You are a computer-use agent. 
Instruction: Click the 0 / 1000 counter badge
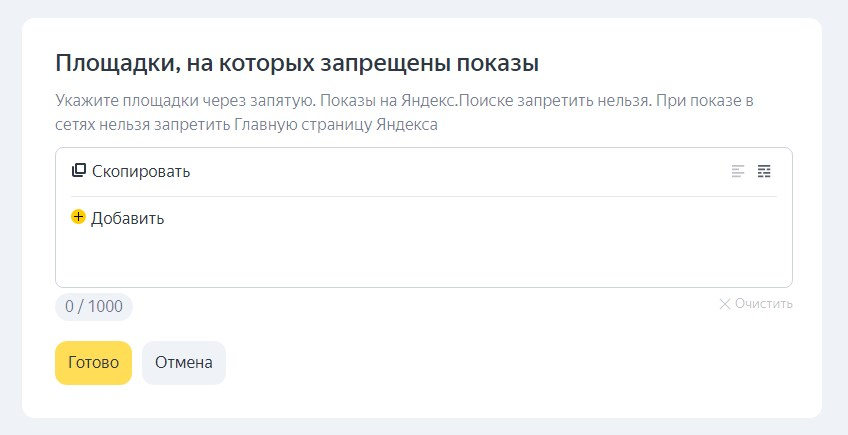[94, 307]
